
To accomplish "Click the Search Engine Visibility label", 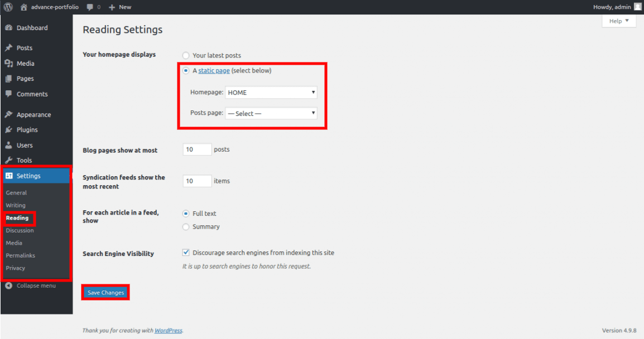I will click(118, 254).
